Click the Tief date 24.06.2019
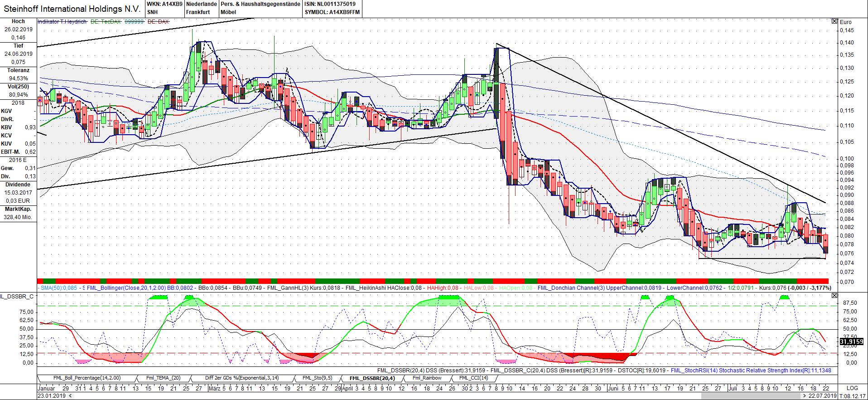 pyautogui.click(x=19, y=54)
